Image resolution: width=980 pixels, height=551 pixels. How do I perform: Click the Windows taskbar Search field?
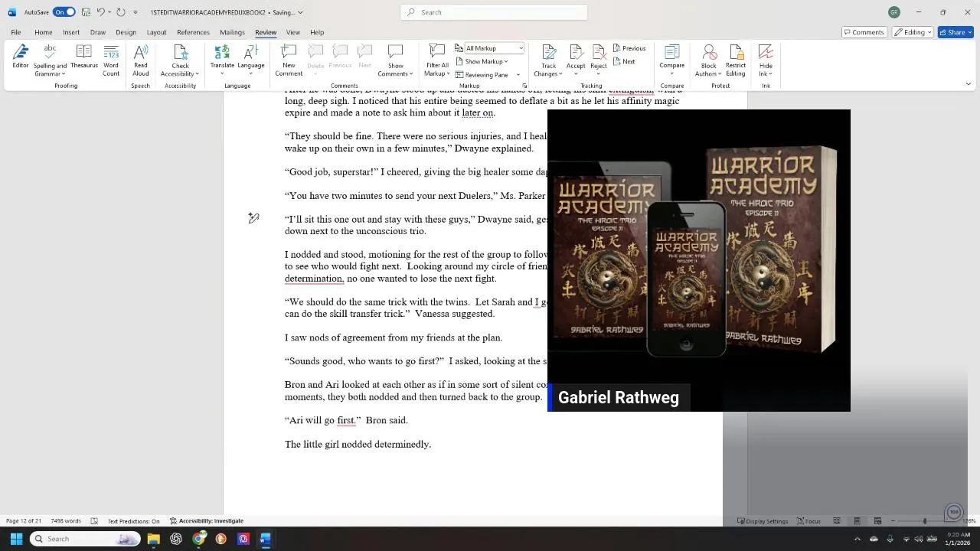tap(85, 539)
